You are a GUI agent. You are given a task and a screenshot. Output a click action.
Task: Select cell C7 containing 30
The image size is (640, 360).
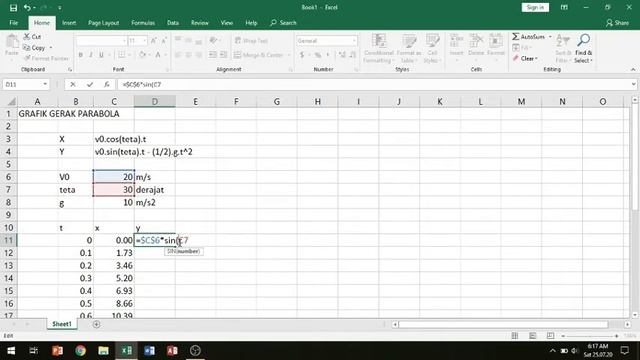pyautogui.click(x=114, y=190)
